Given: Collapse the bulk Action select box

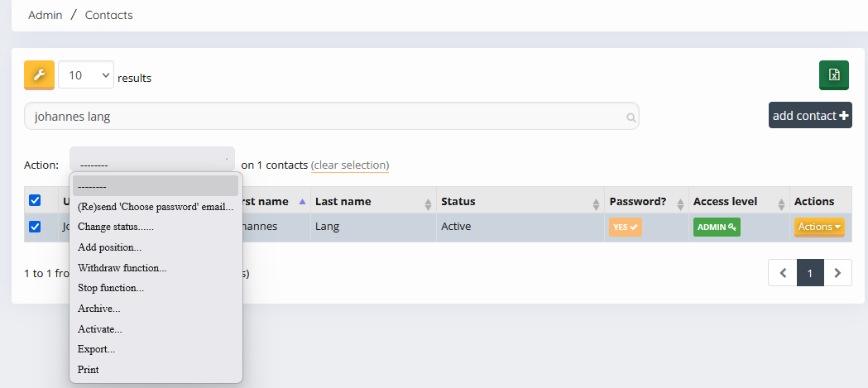Looking at the screenshot, I should point(152,165).
